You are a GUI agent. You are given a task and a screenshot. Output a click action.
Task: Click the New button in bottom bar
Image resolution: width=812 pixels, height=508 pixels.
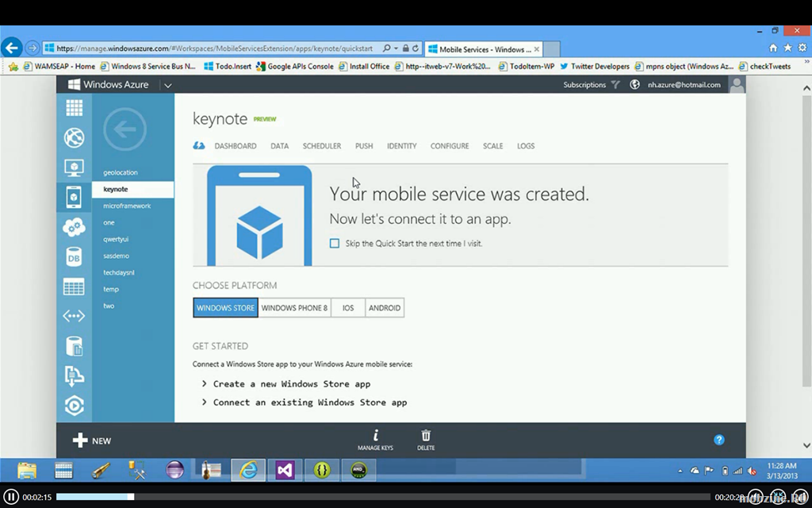(x=92, y=441)
